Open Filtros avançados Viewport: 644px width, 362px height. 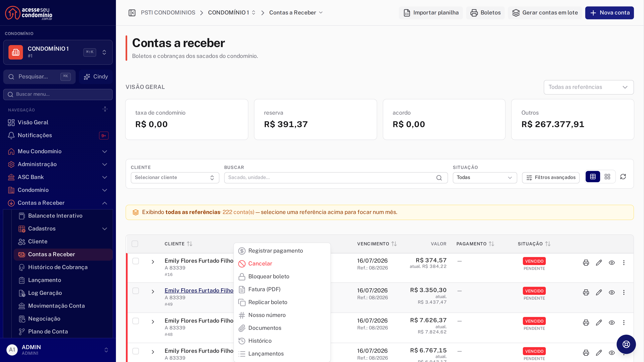pos(550,178)
